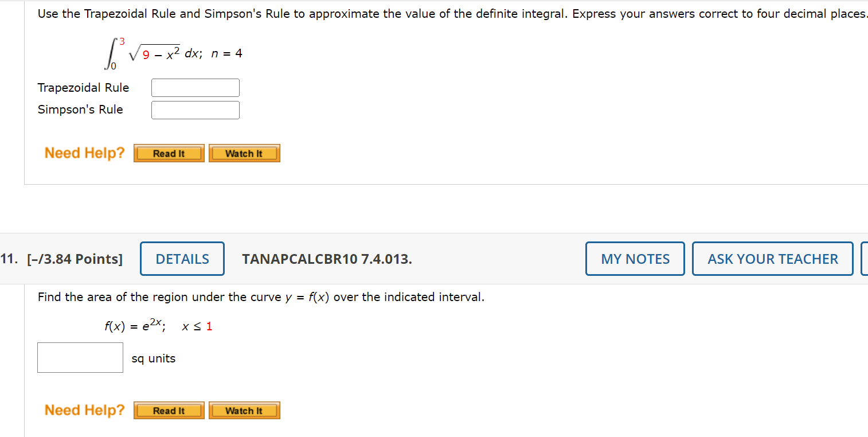Click ASK YOUR TEACHER button

(x=772, y=259)
